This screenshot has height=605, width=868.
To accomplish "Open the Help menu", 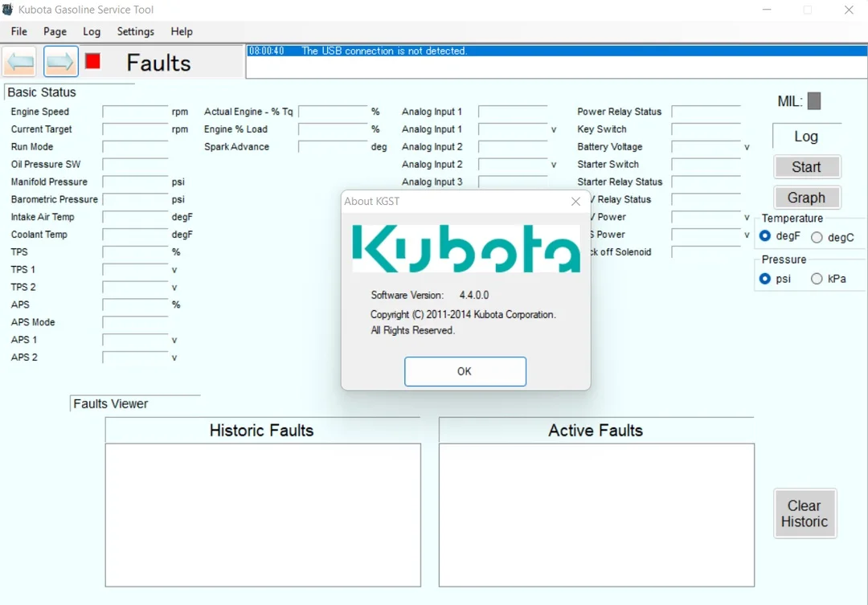I will [182, 31].
